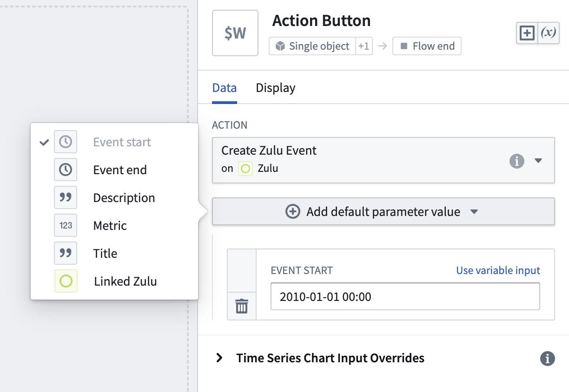Screen dimensions: 569x392
Task: Click the info icon beside Time Series Chart Input Overrides
Action: pos(548,359)
